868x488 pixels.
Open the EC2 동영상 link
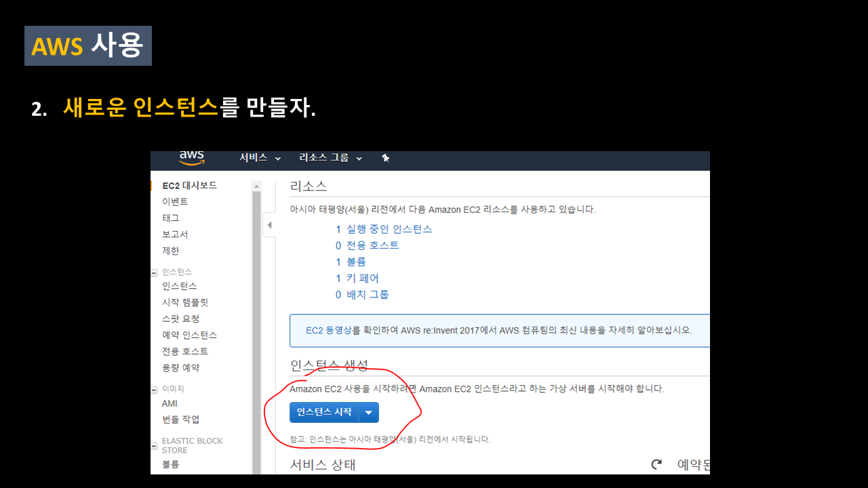[329, 331]
